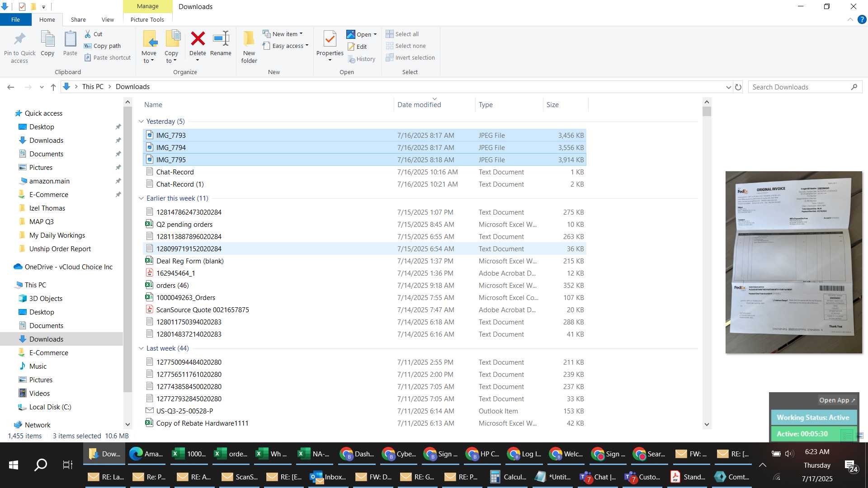
Task: Open the blue Help question mark
Action: pyautogui.click(x=862, y=19)
